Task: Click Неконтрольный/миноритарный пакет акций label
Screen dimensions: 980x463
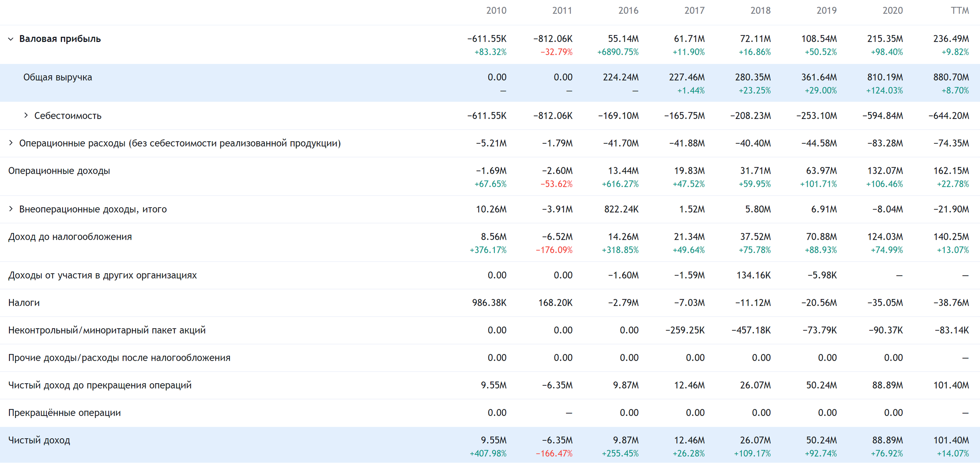Action: pos(107,330)
